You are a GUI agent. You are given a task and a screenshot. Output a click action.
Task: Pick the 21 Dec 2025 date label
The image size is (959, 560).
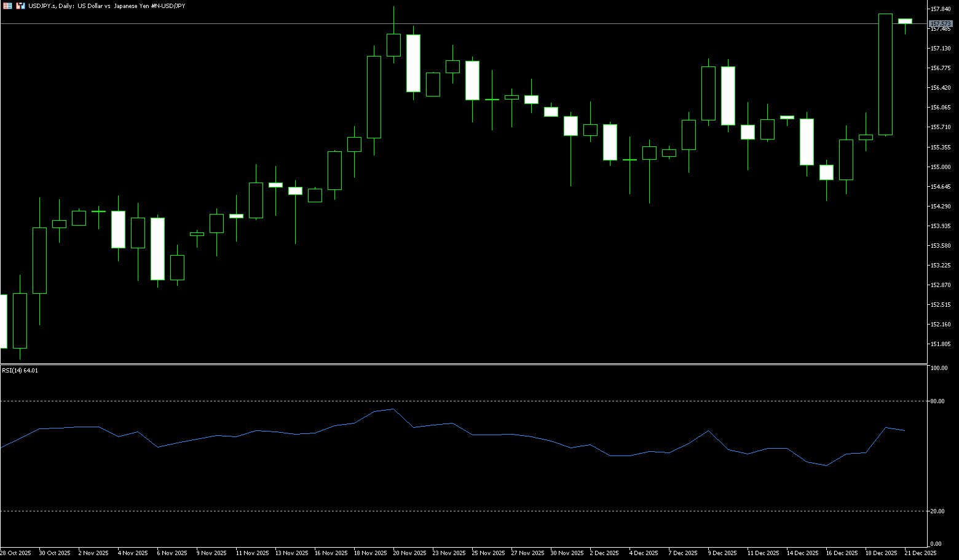[920, 553]
